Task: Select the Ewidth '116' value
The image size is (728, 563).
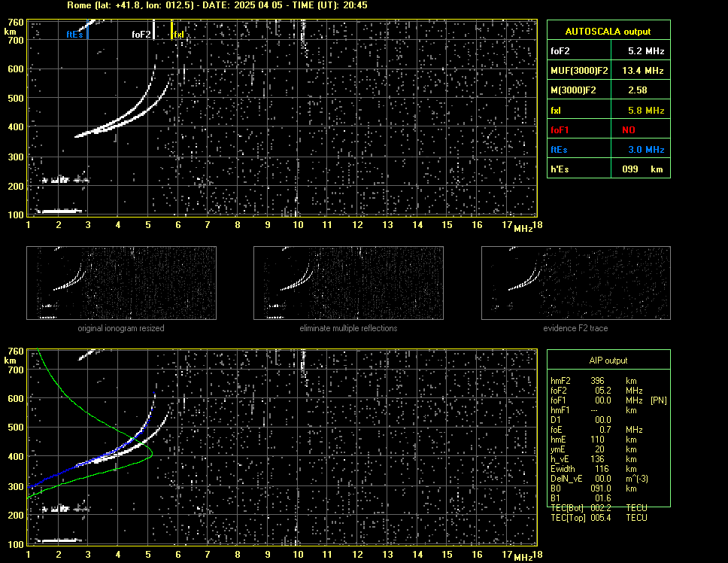Action: point(602,469)
